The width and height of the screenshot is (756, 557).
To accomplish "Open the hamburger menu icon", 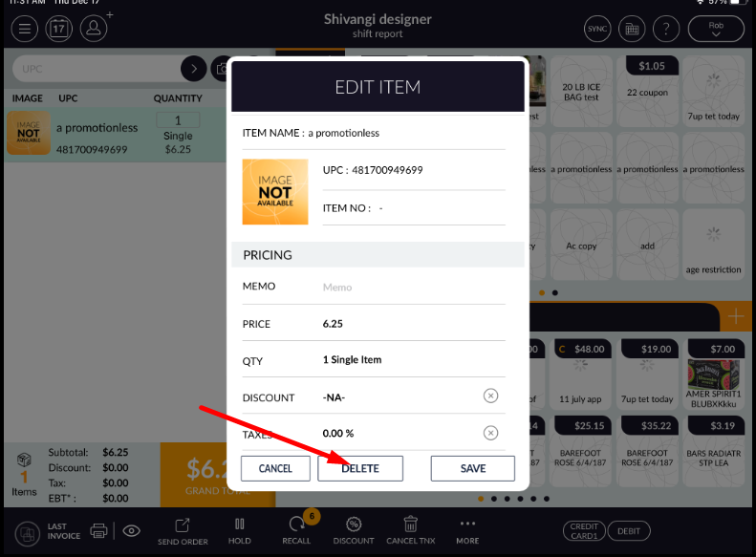I will tap(23, 28).
